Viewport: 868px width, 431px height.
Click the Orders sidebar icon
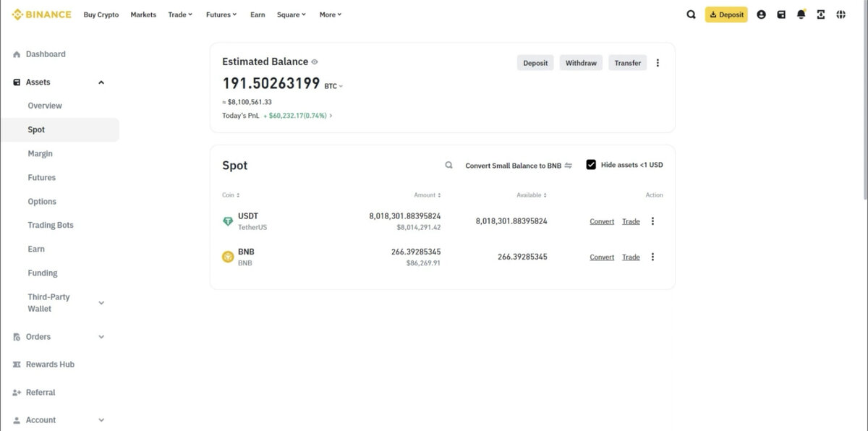17,337
